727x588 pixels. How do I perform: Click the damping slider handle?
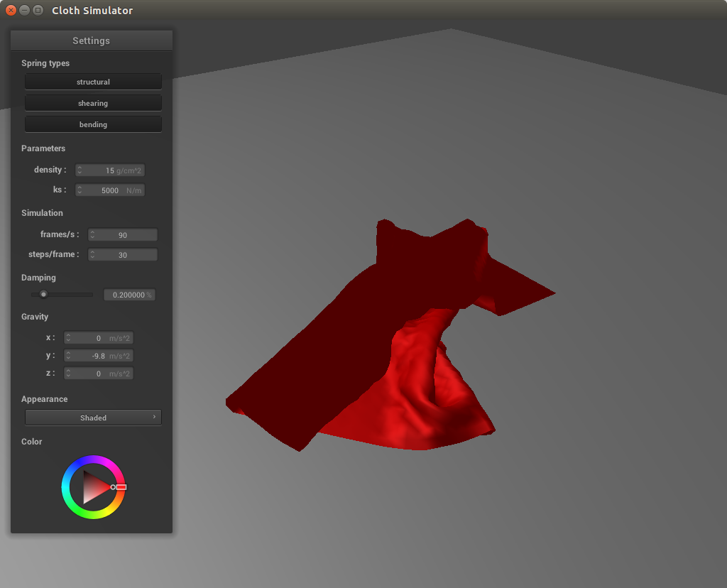[43, 294]
